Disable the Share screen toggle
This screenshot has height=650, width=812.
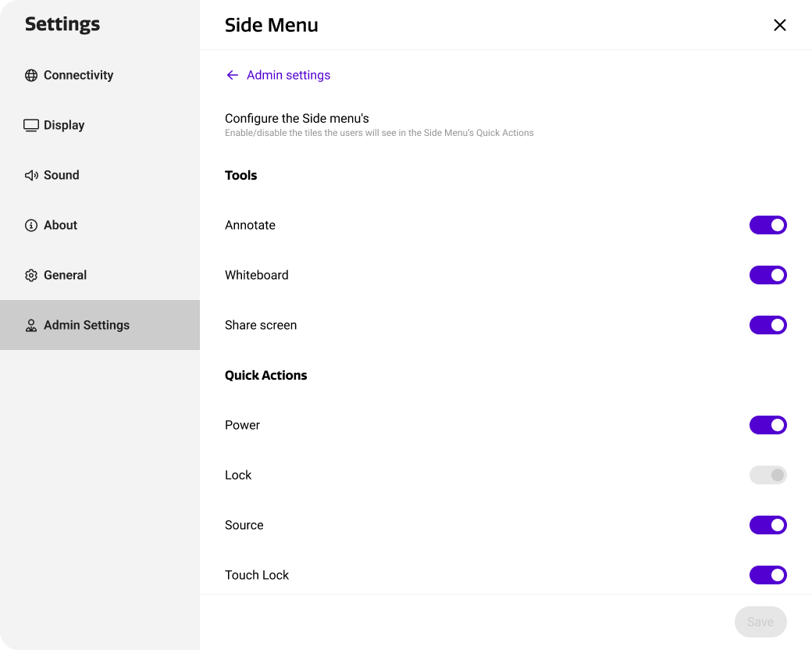click(x=768, y=325)
